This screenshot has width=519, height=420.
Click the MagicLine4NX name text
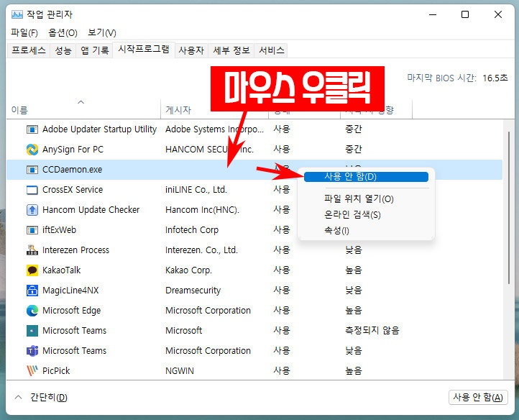(x=70, y=291)
